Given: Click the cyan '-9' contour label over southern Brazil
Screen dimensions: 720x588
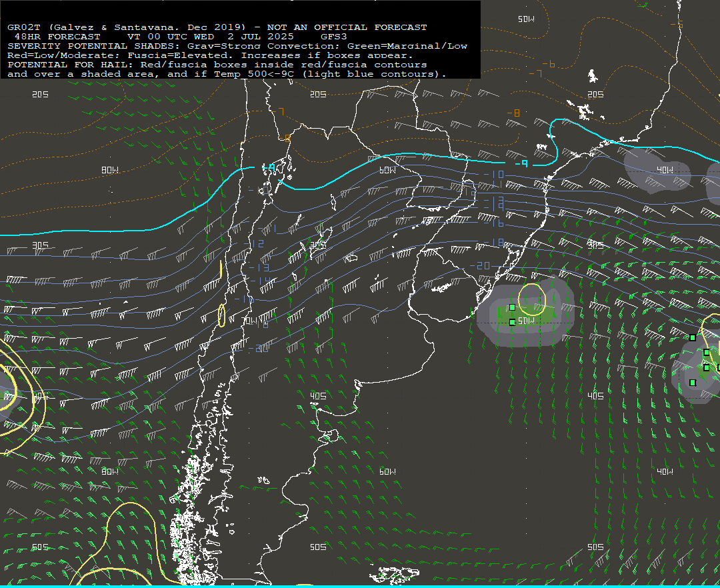Looking at the screenshot, I should pos(521,163).
